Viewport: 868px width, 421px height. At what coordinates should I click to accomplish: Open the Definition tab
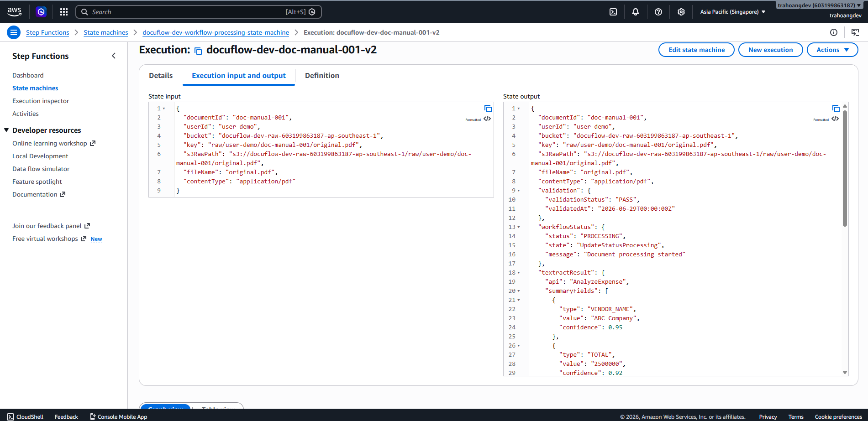pos(322,76)
